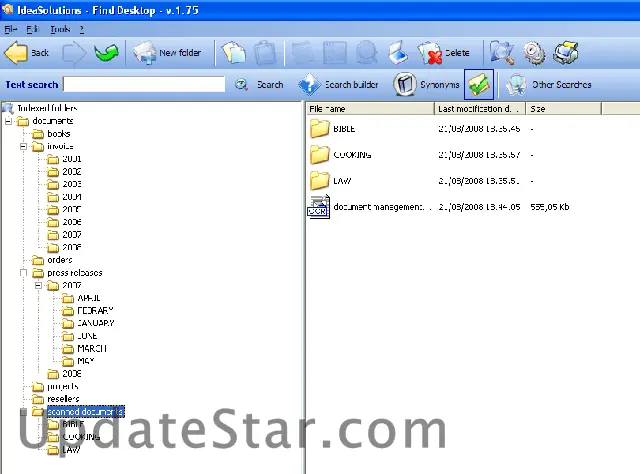Open the Edit menu
Viewport: 640px width, 474px height.
coord(33,29)
